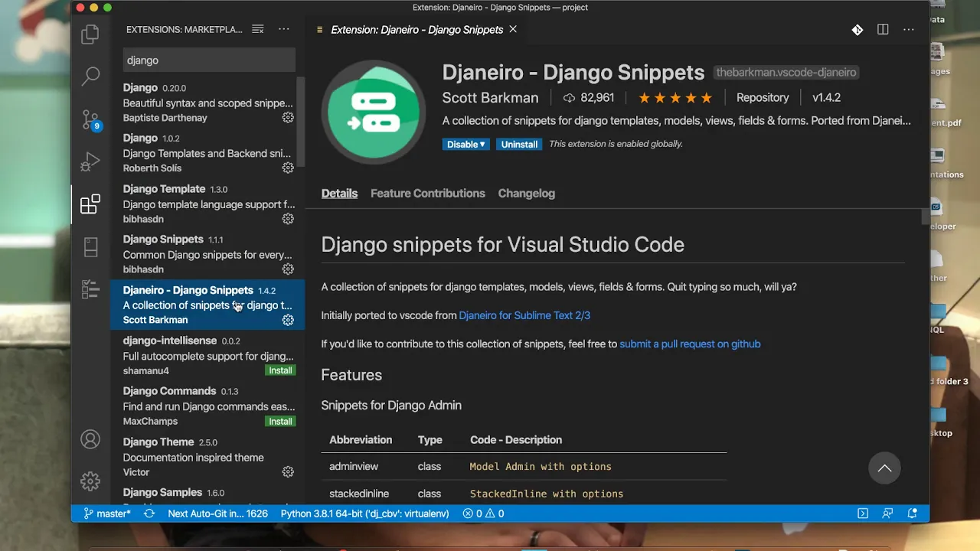
Task: Open the Explorer view in activity bar
Action: point(90,34)
